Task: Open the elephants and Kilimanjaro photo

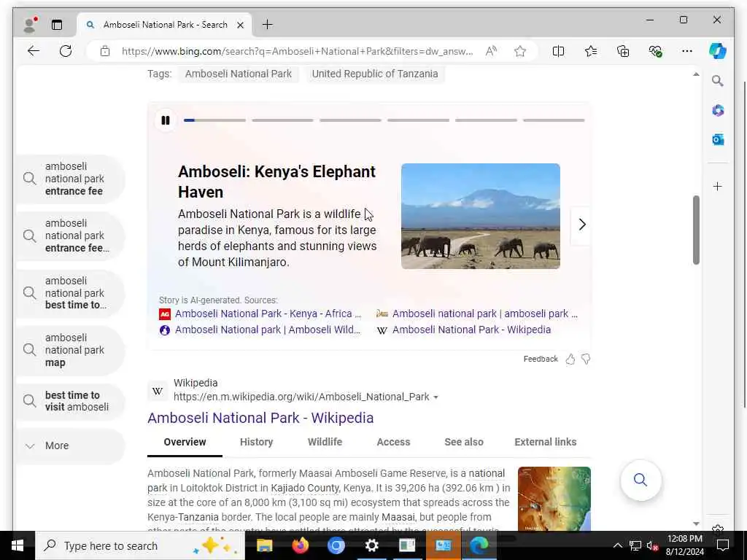Action: click(x=480, y=216)
